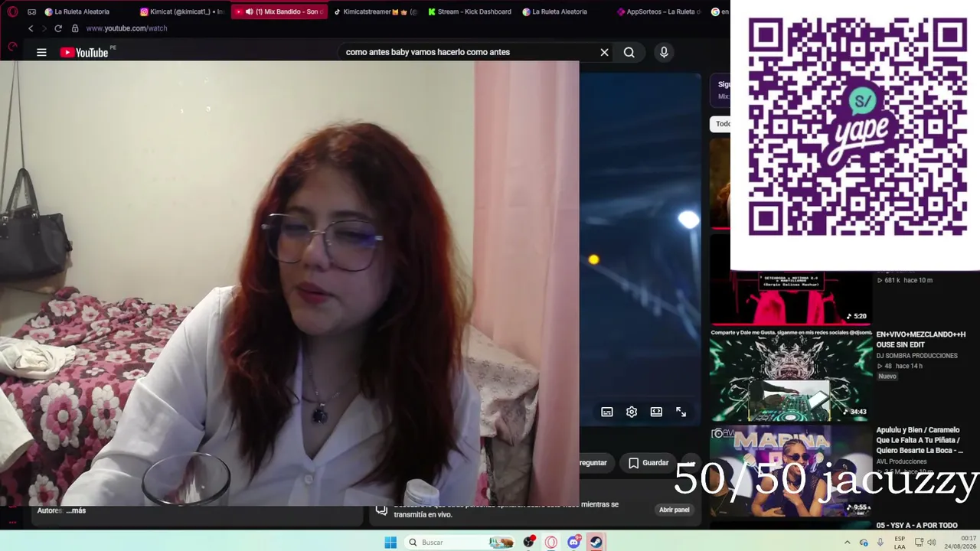The width and height of the screenshot is (980, 551).
Task: Reload the page with the refresh icon
Action: 58,28
